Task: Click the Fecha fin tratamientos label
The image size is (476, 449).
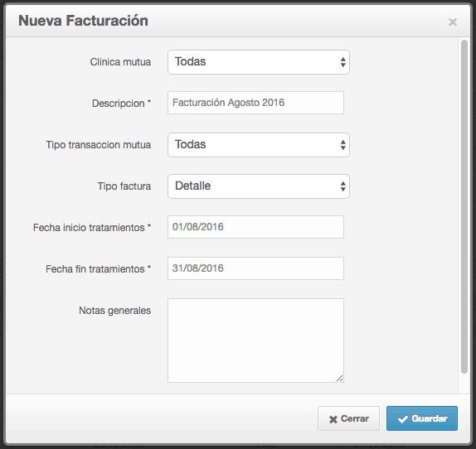Action: [99, 269]
